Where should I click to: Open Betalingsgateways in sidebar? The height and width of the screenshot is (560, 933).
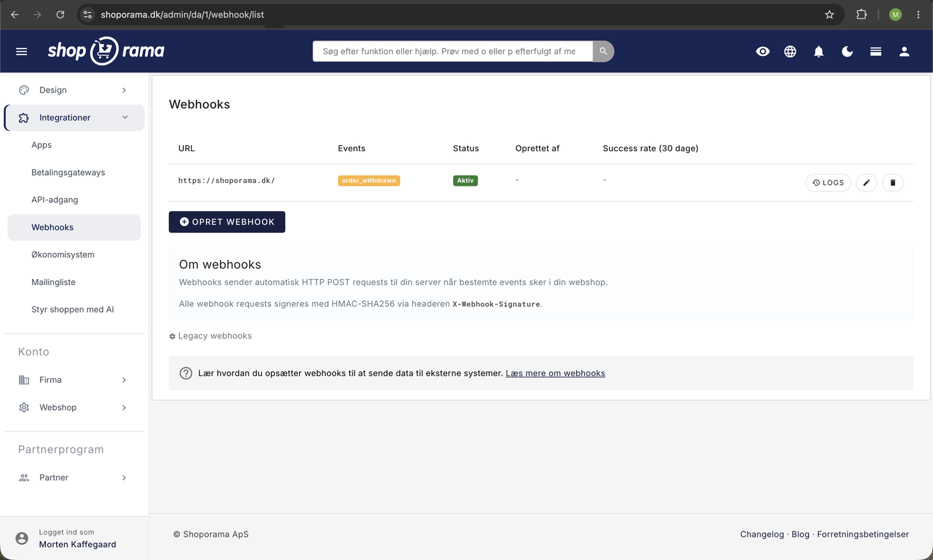(x=68, y=172)
